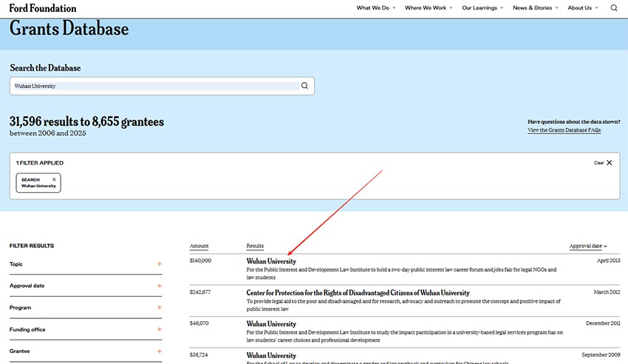This screenshot has height=364, width=628.
Task: View the Grants Database FAQs link
Action: (564, 130)
